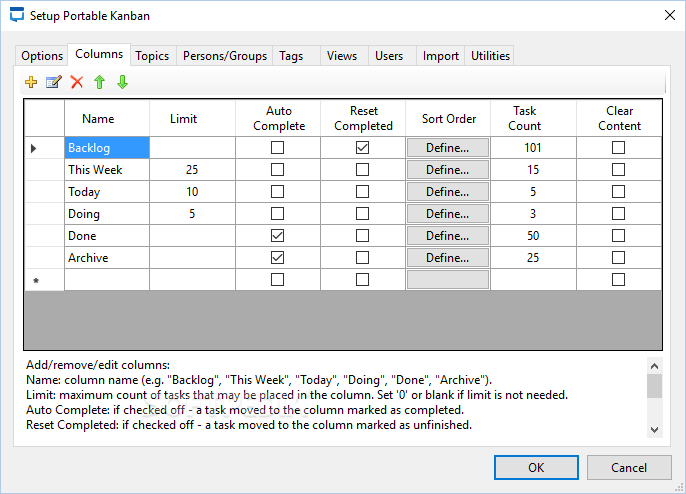Move column down with green down arrow

(122, 82)
